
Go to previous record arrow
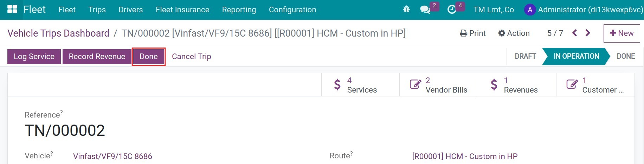(x=574, y=33)
